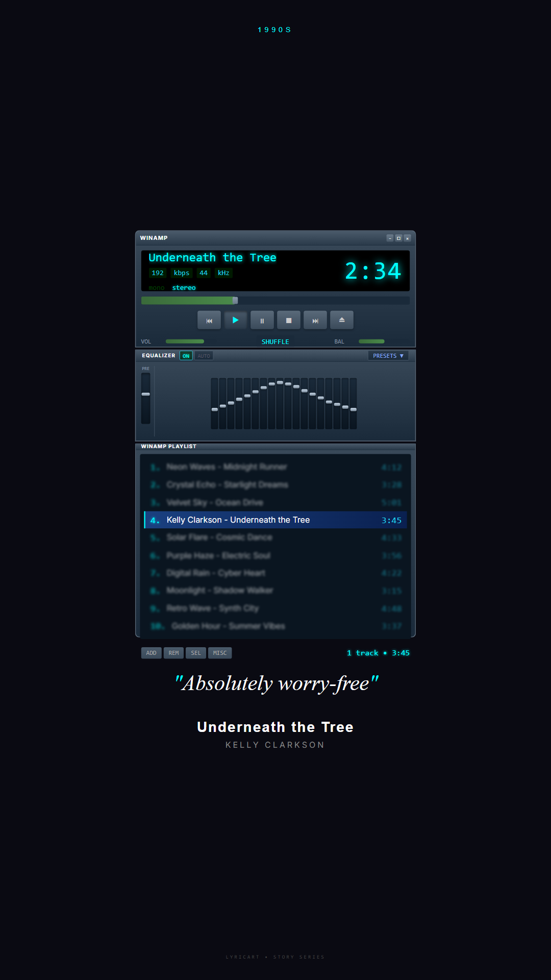Minimize the Winamp window
Viewport: 551px width, 980px height.
click(x=390, y=238)
